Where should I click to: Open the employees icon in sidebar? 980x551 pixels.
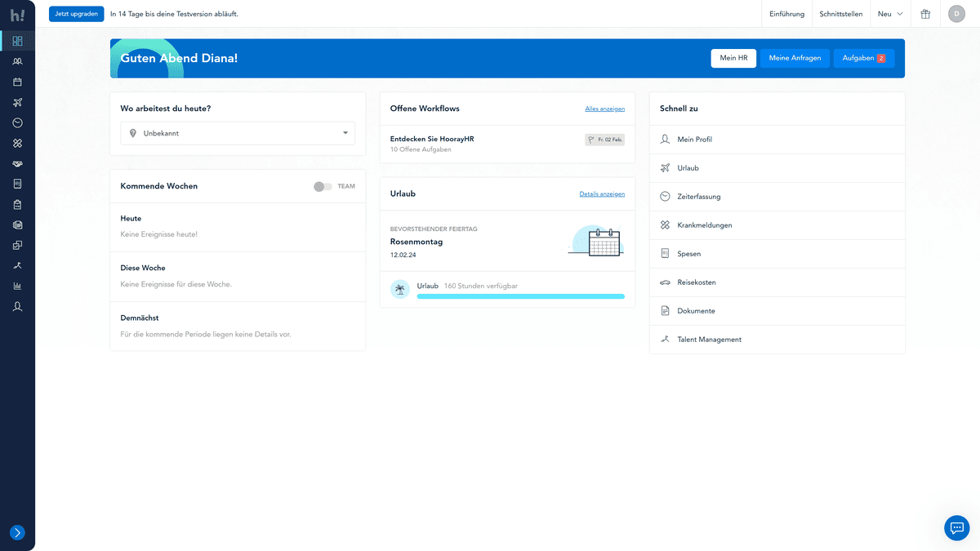pyautogui.click(x=17, y=61)
